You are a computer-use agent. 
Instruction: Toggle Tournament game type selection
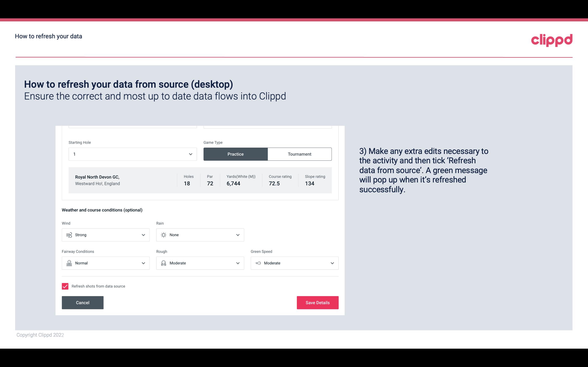click(299, 154)
